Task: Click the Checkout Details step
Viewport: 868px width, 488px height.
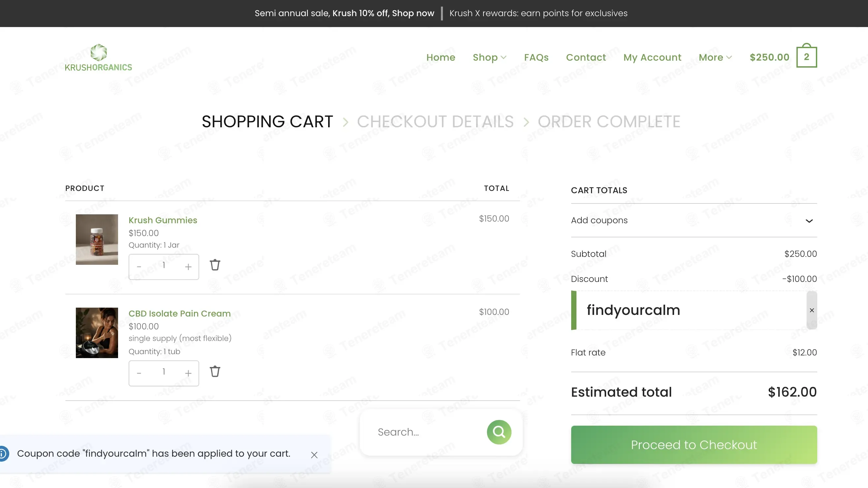Action: tap(435, 122)
